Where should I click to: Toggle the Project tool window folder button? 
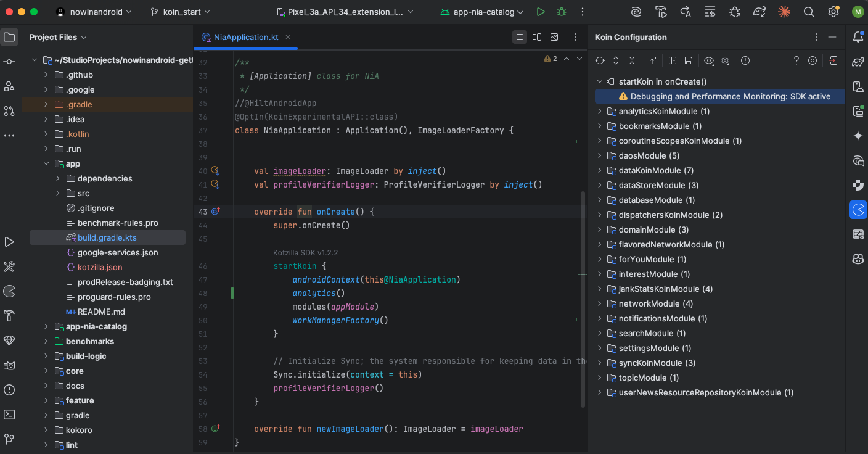9,37
